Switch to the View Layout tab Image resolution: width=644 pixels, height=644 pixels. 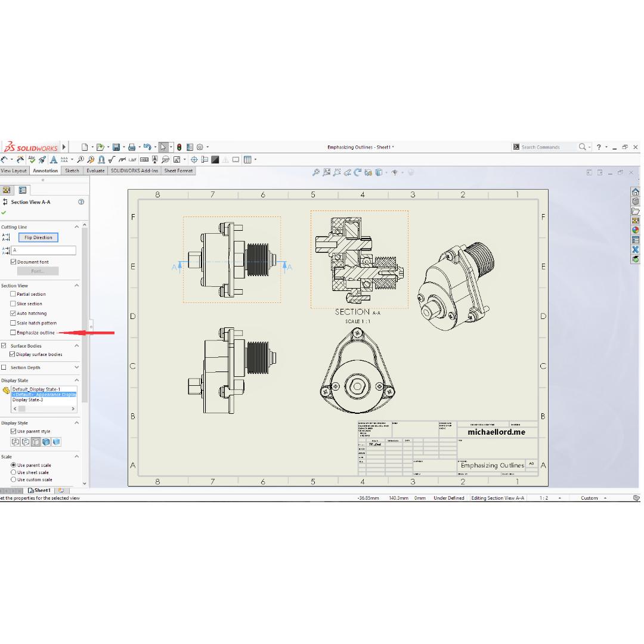[14, 171]
